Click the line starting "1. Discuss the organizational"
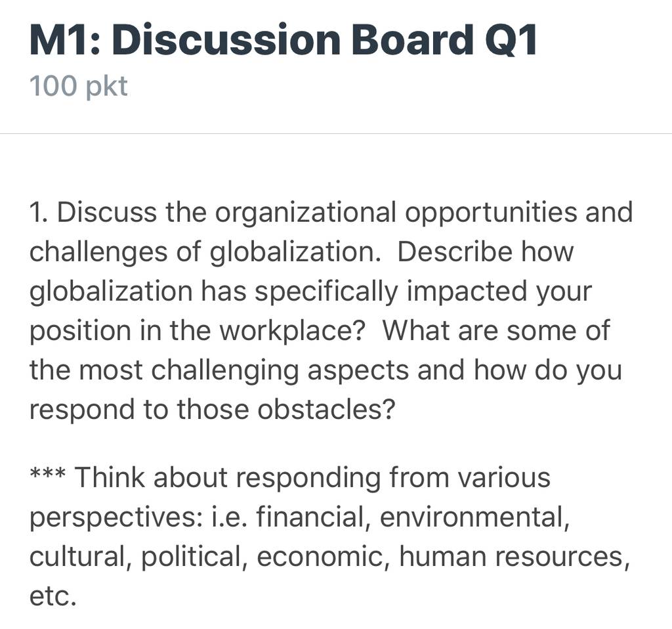This screenshot has height=629, width=672. tap(331, 213)
